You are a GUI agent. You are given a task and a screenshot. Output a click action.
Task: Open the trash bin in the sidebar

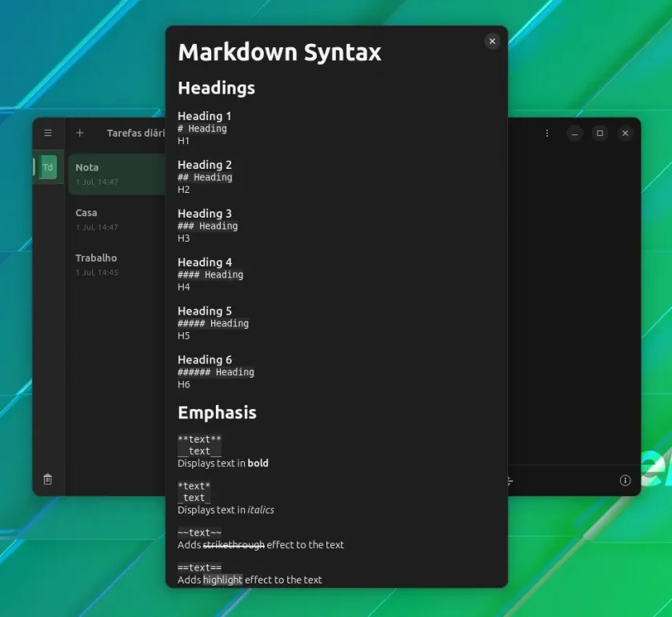tap(47, 479)
